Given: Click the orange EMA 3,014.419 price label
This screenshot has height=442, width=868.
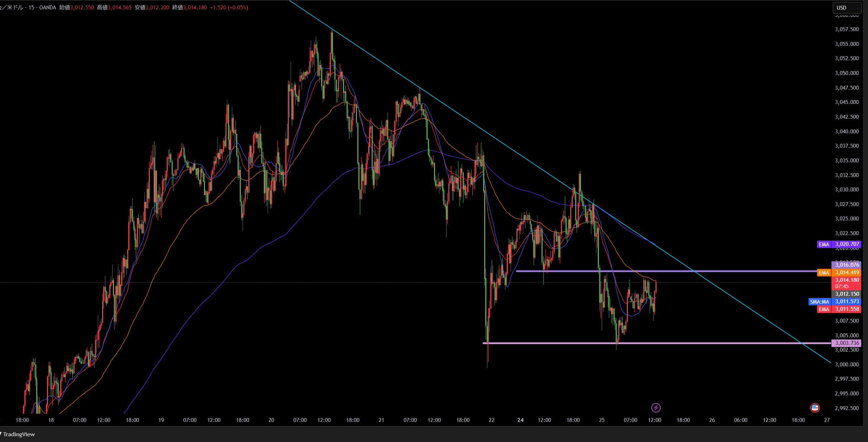Looking at the screenshot, I should [847, 272].
